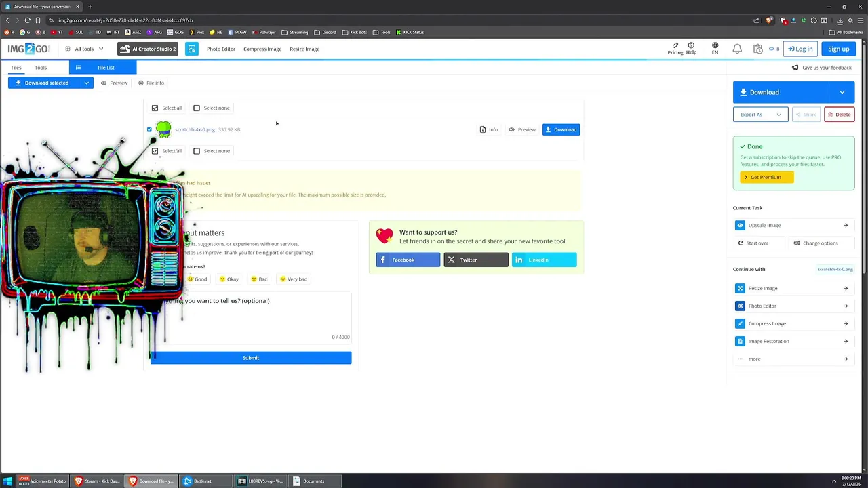The image size is (868, 488).
Task: Open the browser extensions puzzle icon
Action: 814,20
